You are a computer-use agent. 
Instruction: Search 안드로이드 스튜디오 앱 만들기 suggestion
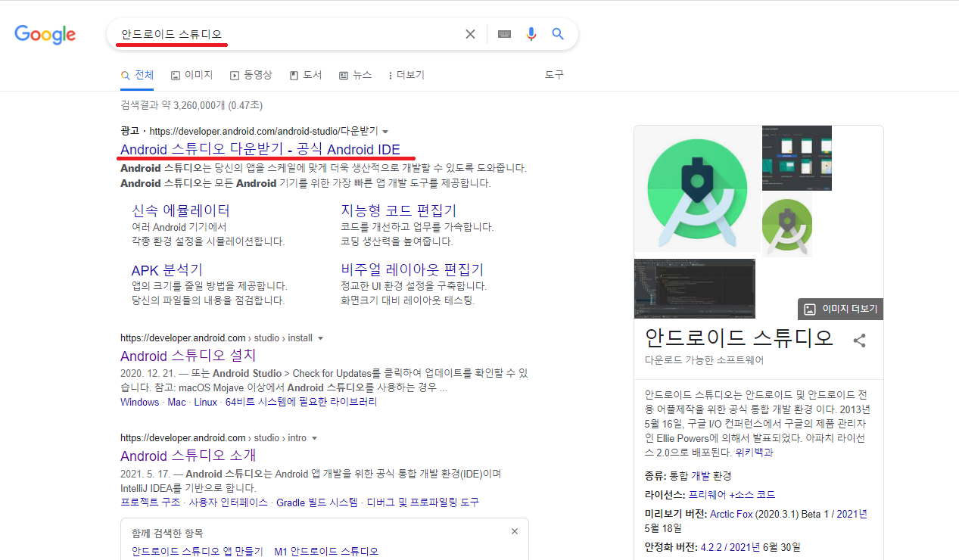tap(197, 552)
